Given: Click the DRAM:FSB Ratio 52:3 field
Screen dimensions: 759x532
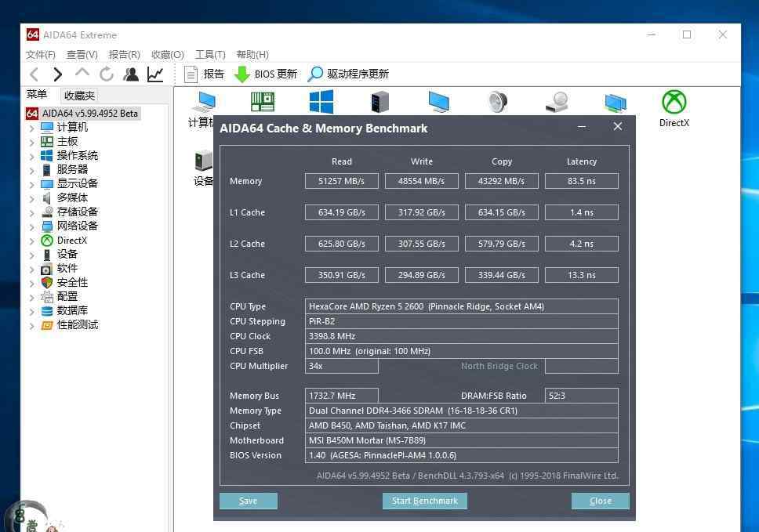Looking at the screenshot, I should point(581,396).
